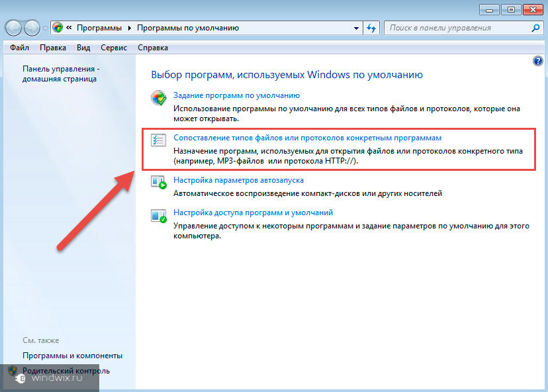Click the Back navigation arrow
Viewport: 548px width, 392px height.
click(13, 28)
